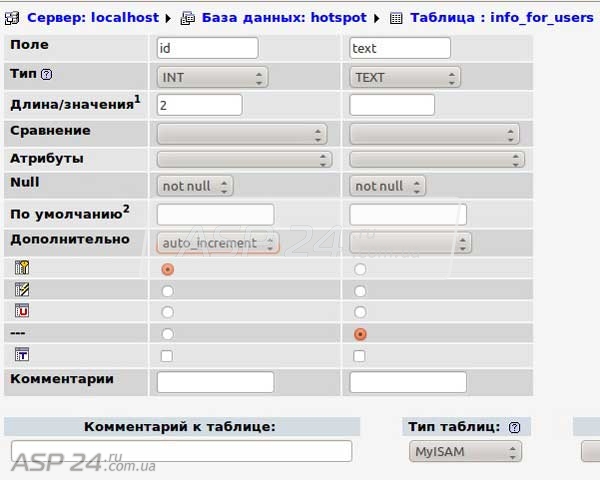Screen dimensions: 600x480
Task: Focus the table comment input field
Action: click(x=181, y=451)
